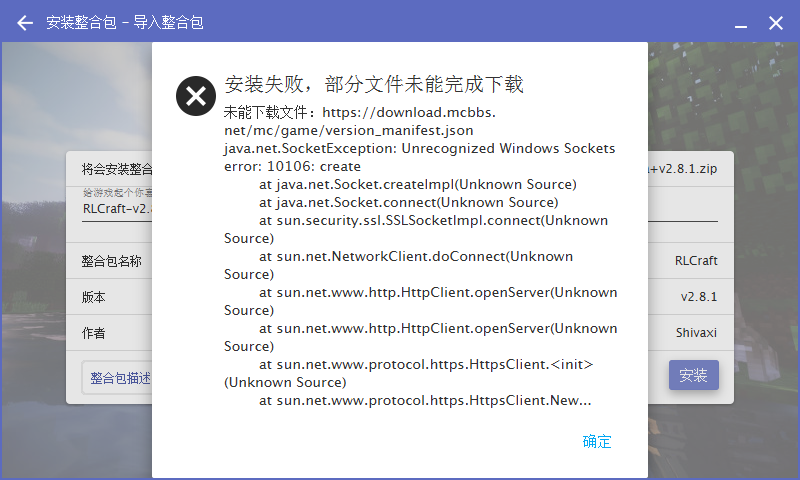Click the 安装失败 dialog heading
This screenshot has width=800, height=480.
point(374,84)
